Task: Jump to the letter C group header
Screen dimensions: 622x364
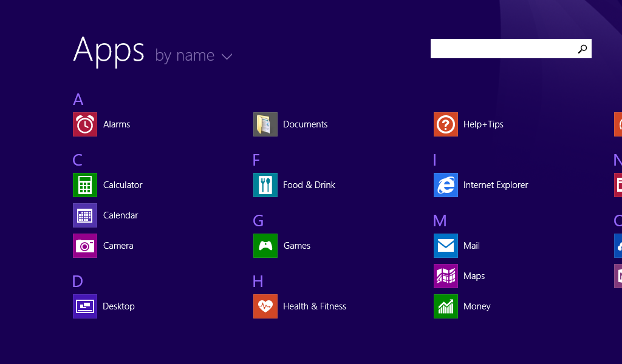Action: [77, 160]
